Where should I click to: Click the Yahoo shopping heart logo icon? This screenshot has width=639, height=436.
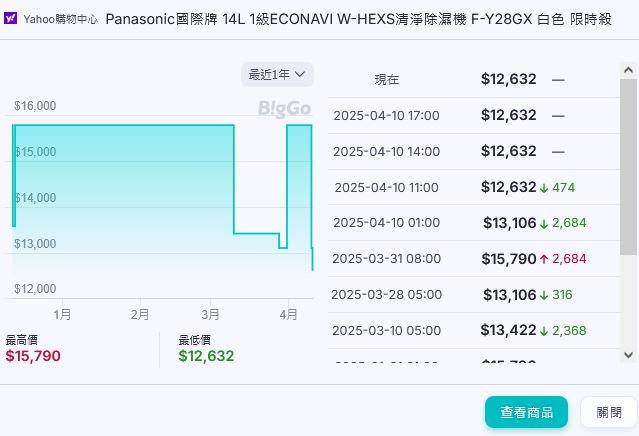pos(11,18)
